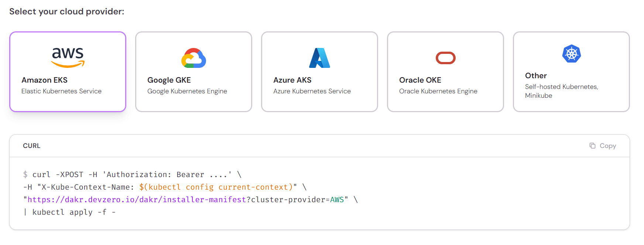Click the 'kubectl apply -f -' line
The height and width of the screenshot is (245, 644).
click(69, 212)
